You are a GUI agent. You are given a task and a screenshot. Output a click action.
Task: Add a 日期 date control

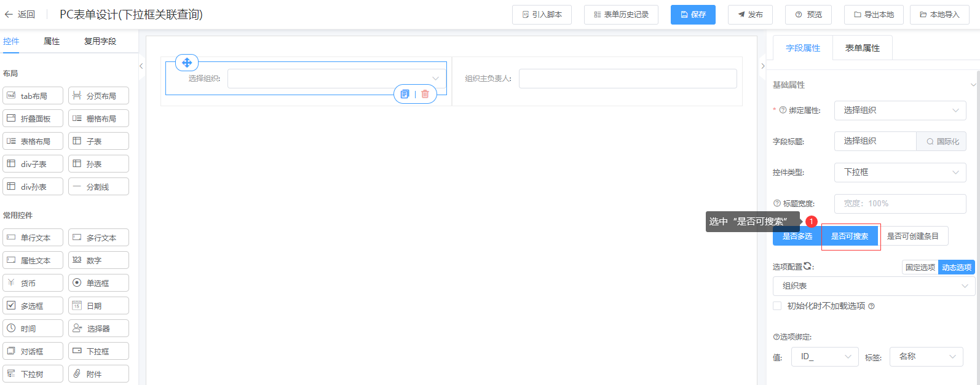click(x=98, y=306)
